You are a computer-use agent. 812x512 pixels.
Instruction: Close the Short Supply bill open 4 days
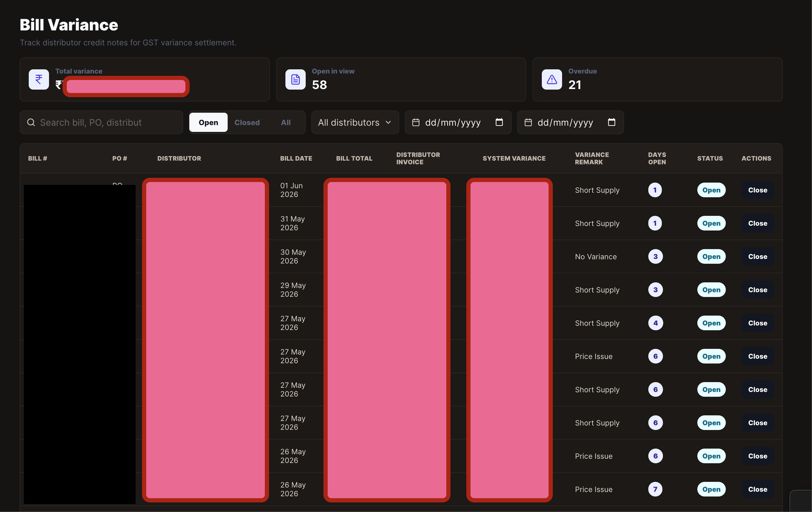point(757,323)
